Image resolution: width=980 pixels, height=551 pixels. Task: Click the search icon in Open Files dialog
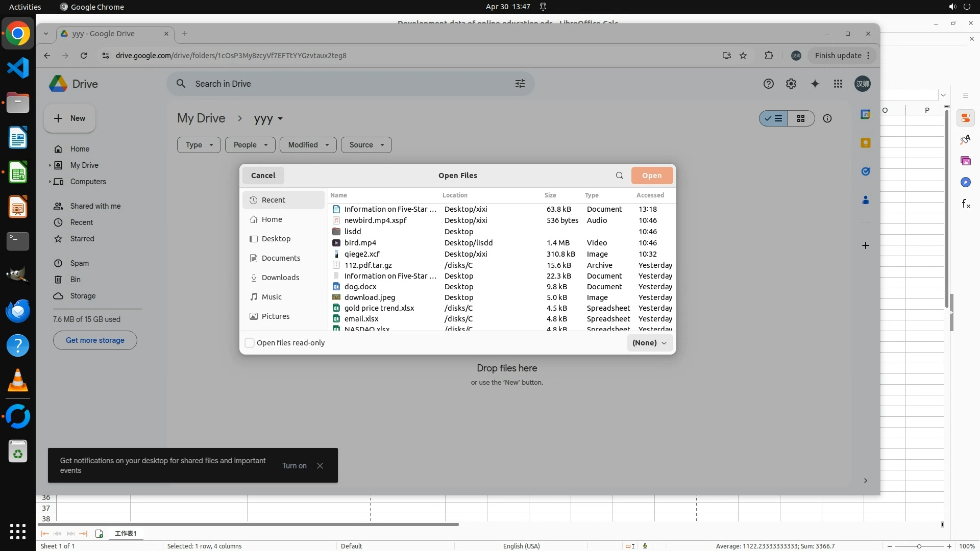[619, 176]
